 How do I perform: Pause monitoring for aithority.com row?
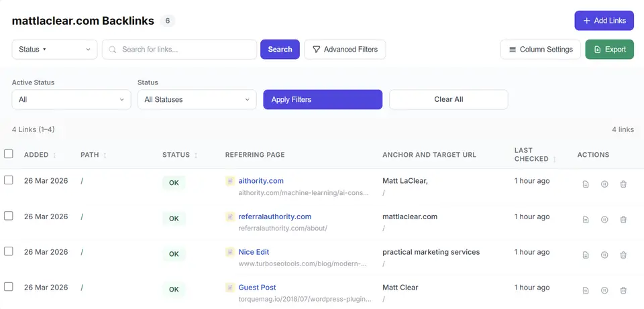point(604,184)
